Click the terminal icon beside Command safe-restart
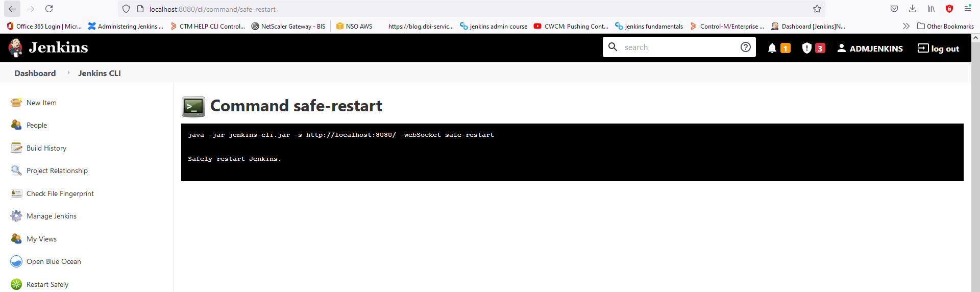The image size is (980, 292). click(193, 107)
